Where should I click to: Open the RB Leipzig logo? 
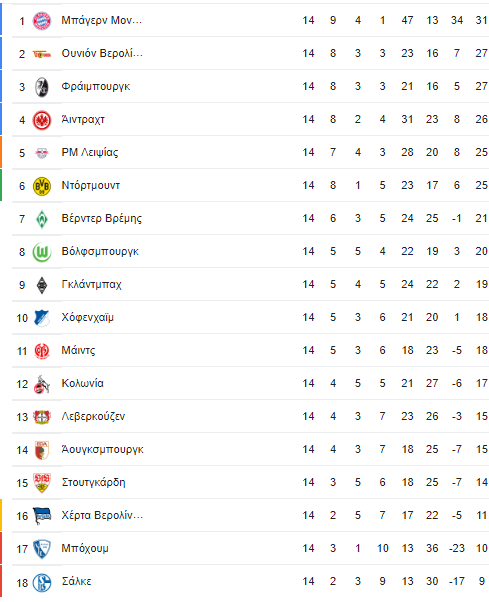coord(41,153)
